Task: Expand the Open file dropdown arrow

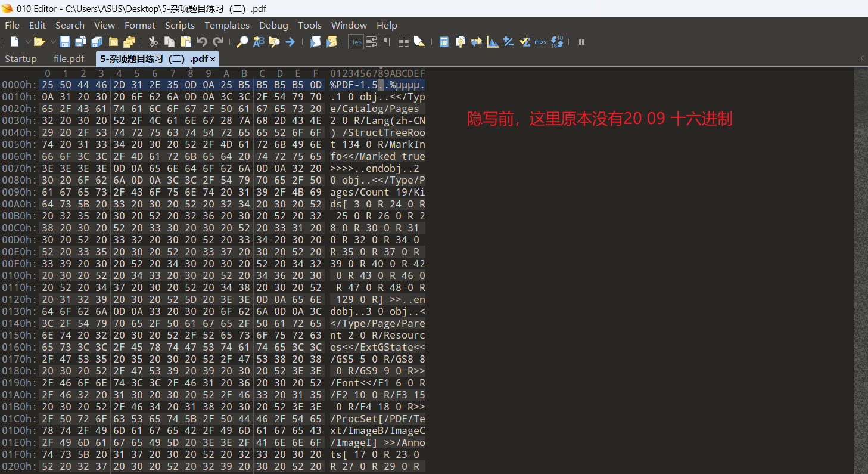Action: click(52, 42)
